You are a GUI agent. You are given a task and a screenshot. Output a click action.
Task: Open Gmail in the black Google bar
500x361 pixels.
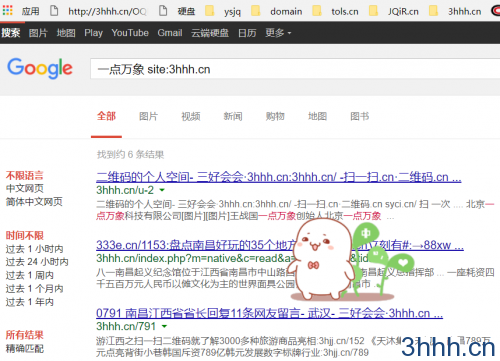tap(170, 33)
